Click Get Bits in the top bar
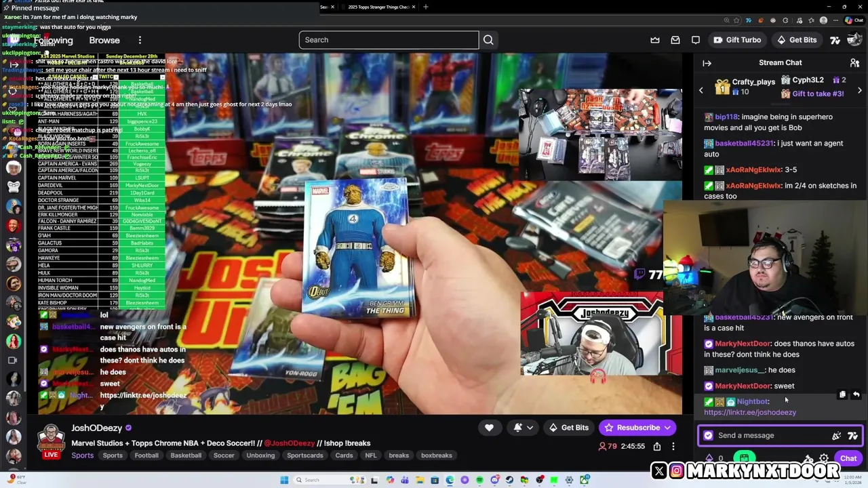Image resolution: width=868 pixels, height=488 pixels. tap(797, 40)
